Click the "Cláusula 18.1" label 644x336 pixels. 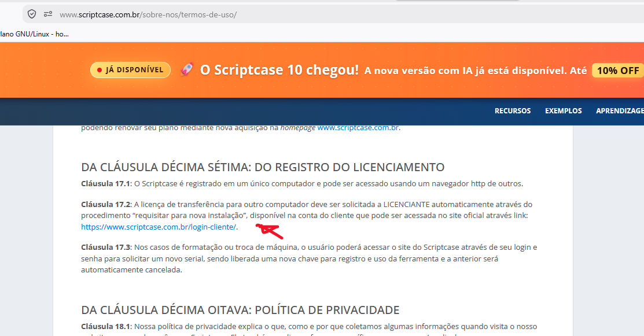[105, 327]
